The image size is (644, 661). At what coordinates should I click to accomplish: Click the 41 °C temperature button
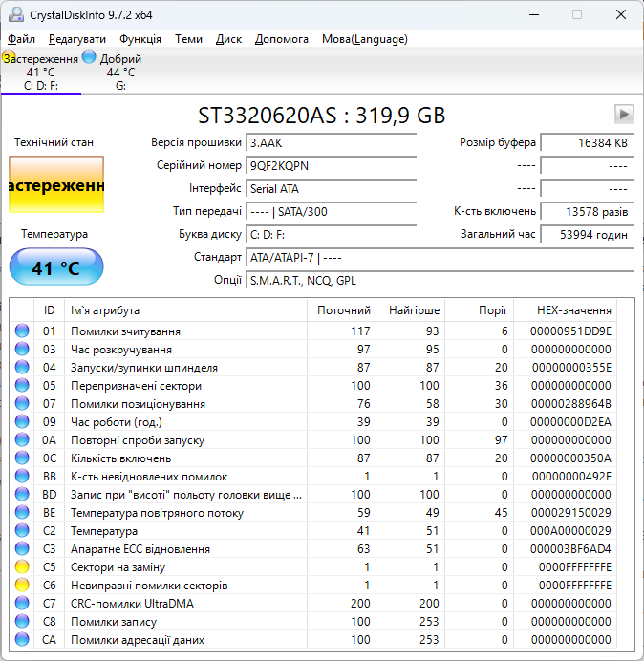[56, 267]
